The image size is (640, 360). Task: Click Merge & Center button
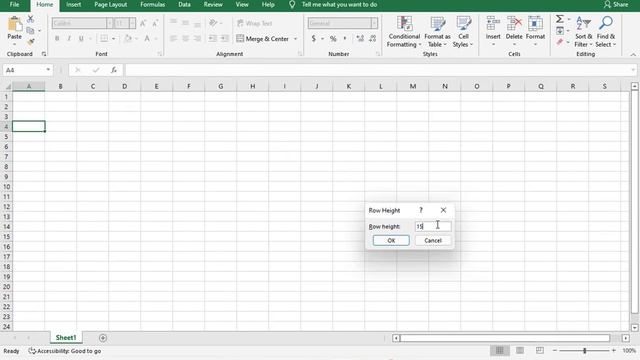(262, 39)
